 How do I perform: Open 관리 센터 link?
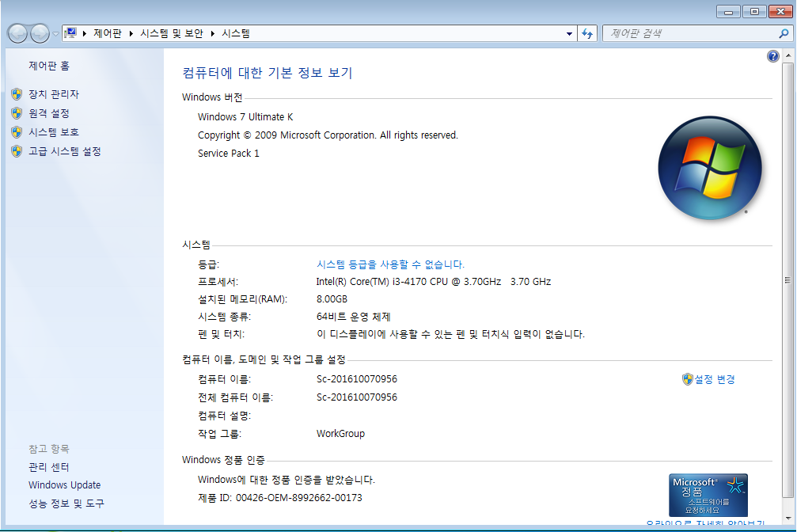tap(49, 467)
